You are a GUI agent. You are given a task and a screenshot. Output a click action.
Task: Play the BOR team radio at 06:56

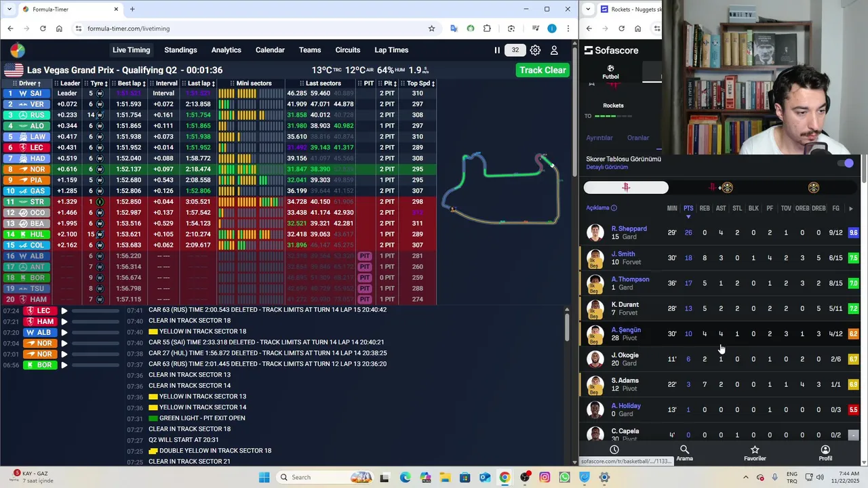click(x=64, y=365)
